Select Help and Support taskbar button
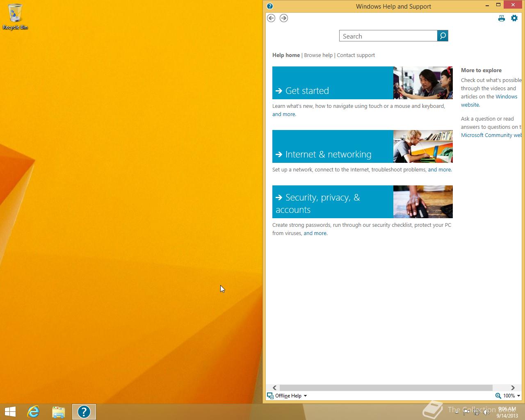This screenshot has width=525, height=420. (x=84, y=412)
